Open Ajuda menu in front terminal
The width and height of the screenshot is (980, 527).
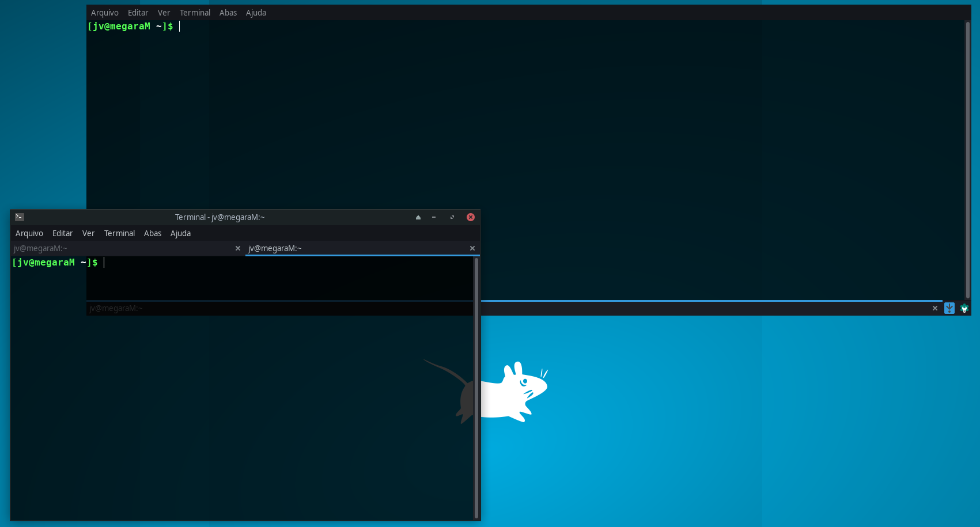(180, 233)
